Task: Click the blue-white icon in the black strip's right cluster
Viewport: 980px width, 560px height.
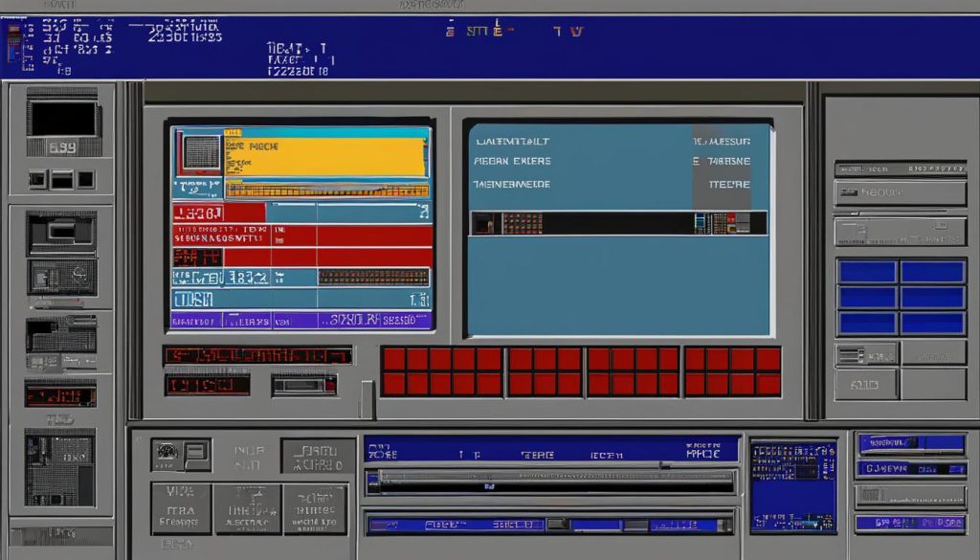Action: (x=700, y=223)
